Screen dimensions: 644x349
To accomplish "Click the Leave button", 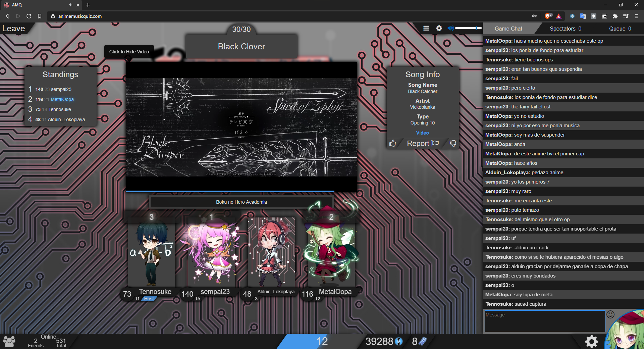I will (x=14, y=29).
